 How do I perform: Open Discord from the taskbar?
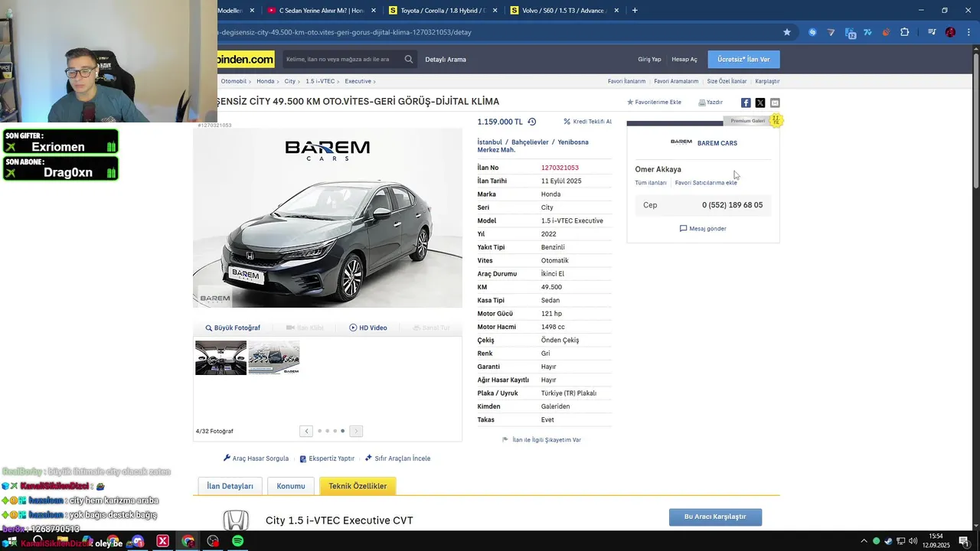(x=138, y=541)
